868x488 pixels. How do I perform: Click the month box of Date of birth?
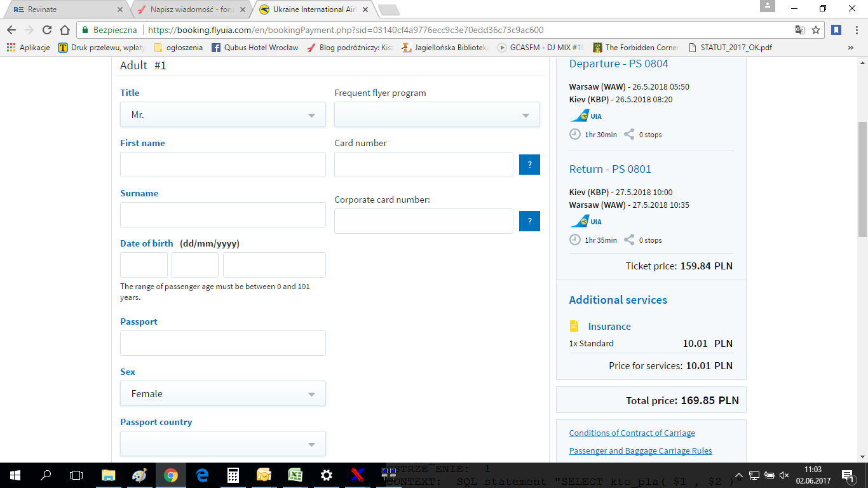[195, 265]
